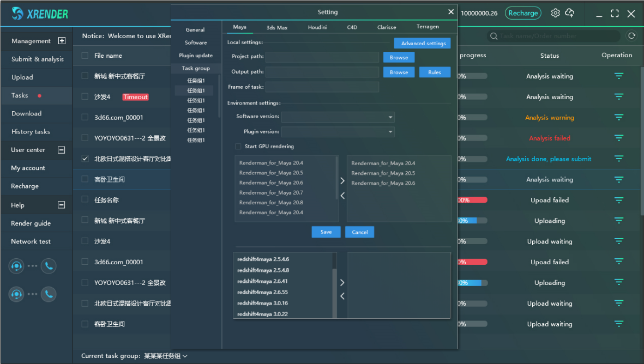Open the Plugin version dropdown

(338, 131)
